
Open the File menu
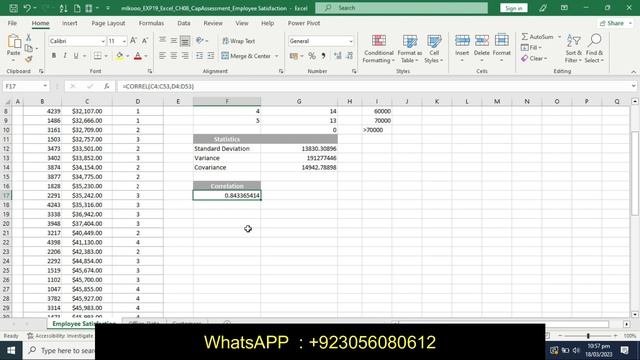(12, 23)
